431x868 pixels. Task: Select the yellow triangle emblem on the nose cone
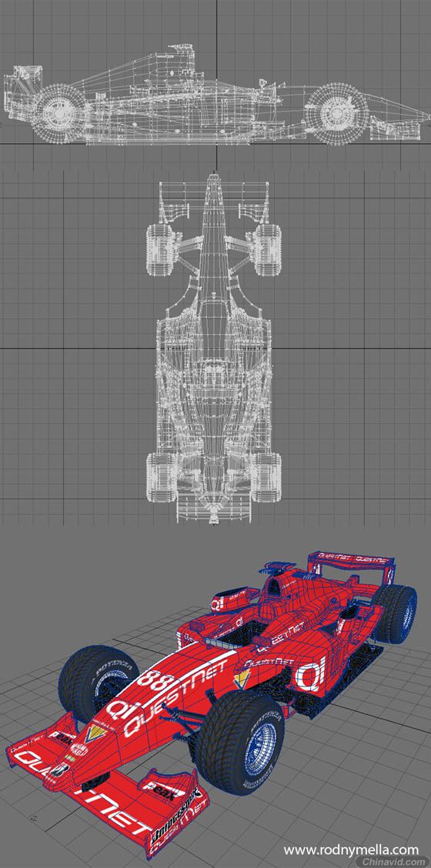(x=95, y=733)
